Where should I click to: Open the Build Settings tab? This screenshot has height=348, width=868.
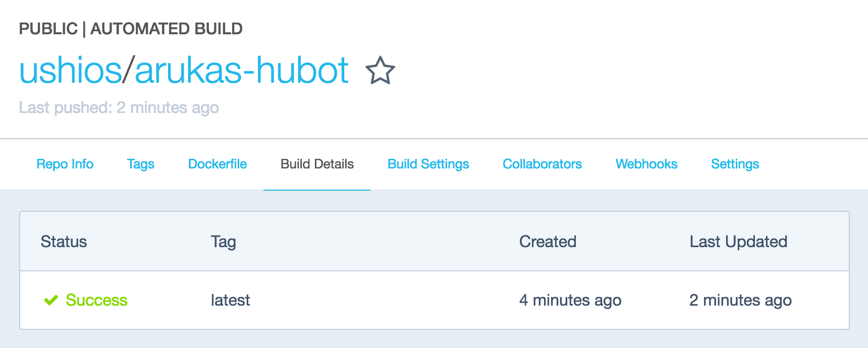(428, 164)
